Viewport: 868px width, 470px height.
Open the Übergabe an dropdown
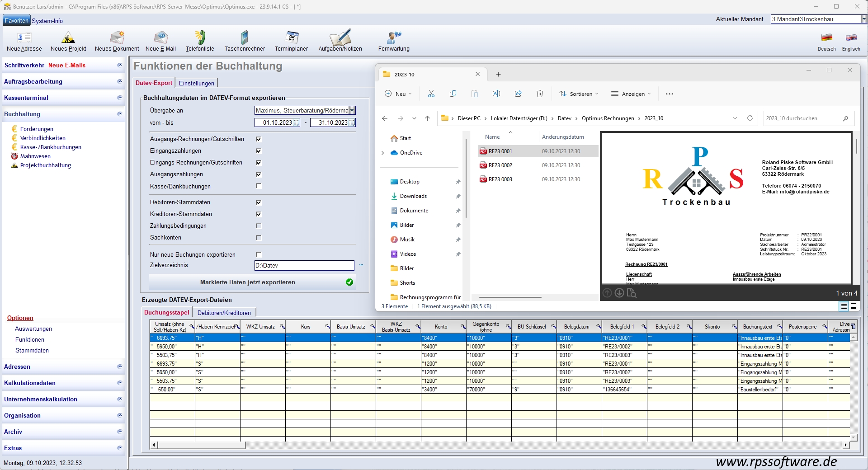point(352,110)
